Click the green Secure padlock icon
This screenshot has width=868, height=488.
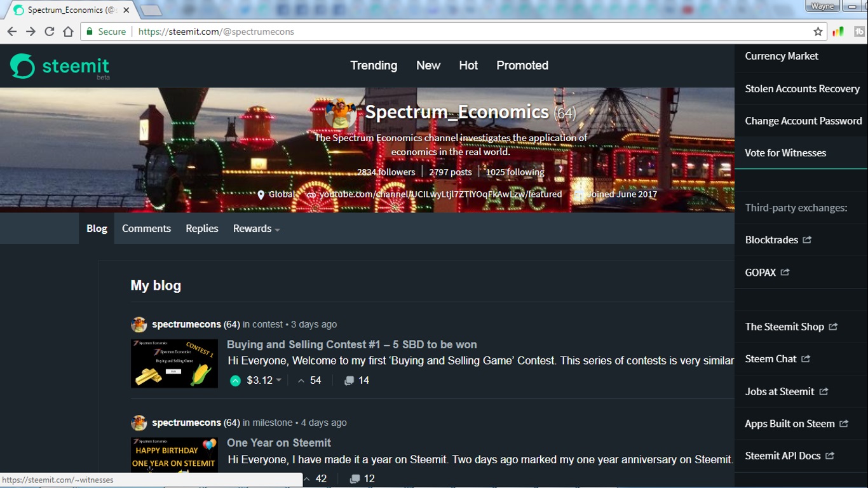pos(90,32)
